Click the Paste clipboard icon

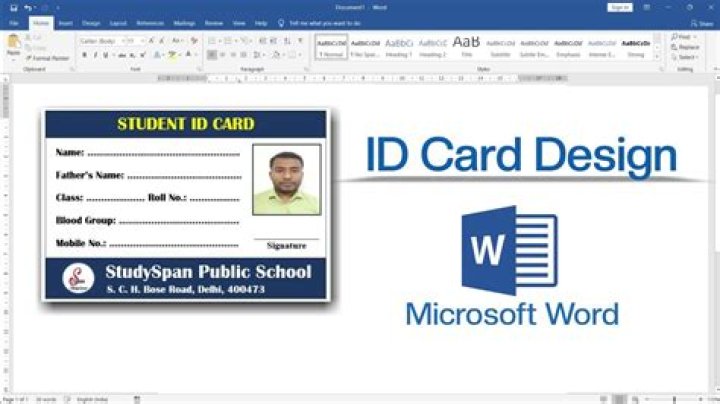14,41
